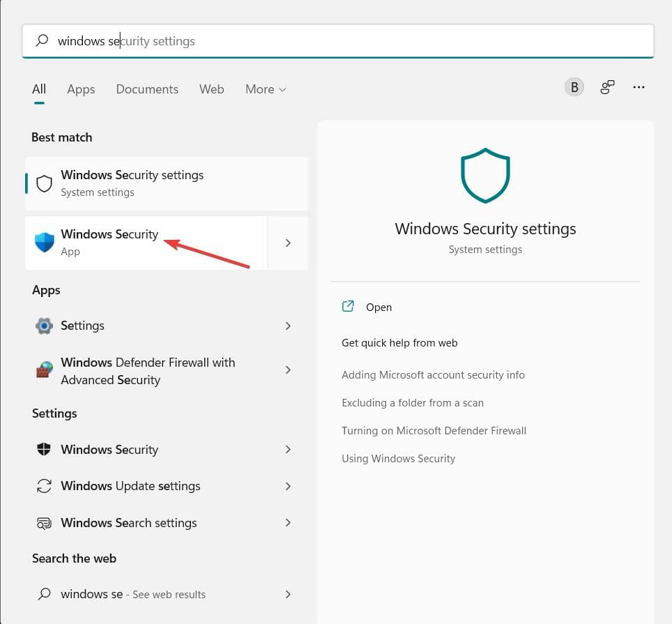Select the All tab
This screenshot has width=672, height=624.
(39, 89)
